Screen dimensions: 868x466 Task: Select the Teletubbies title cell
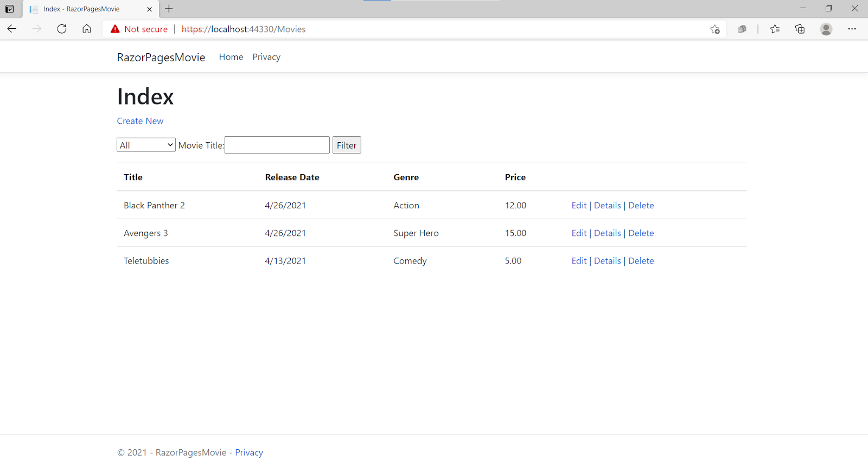[146, 260]
